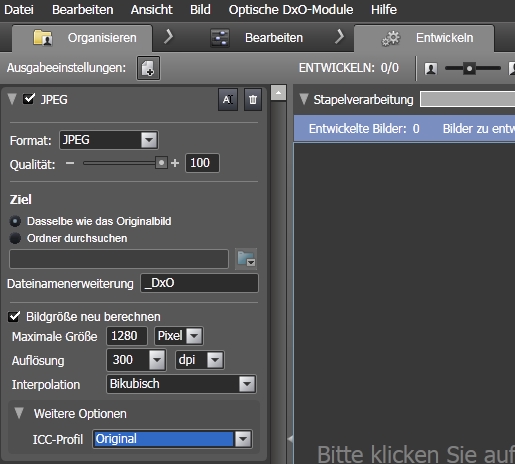Select Ordner durchsuchen radio button
Image resolution: width=515 pixels, height=464 pixels.
pyautogui.click(x=15, y=238)
